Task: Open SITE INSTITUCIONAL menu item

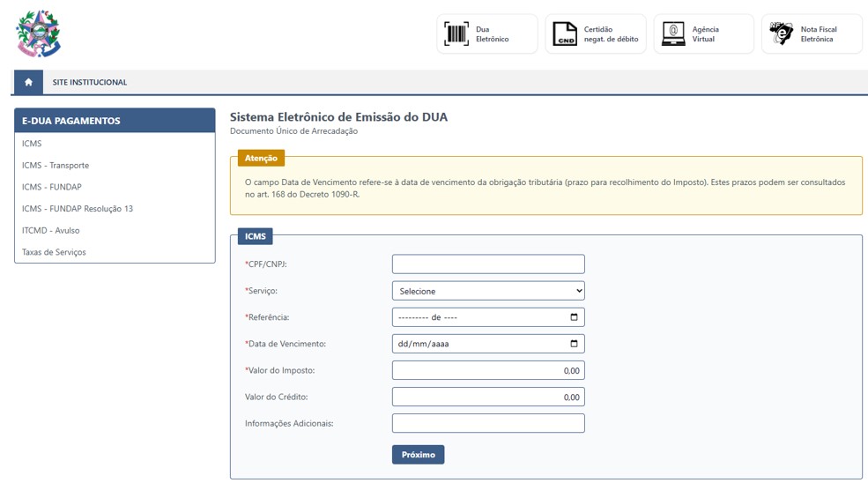Action: coord(90,82)
